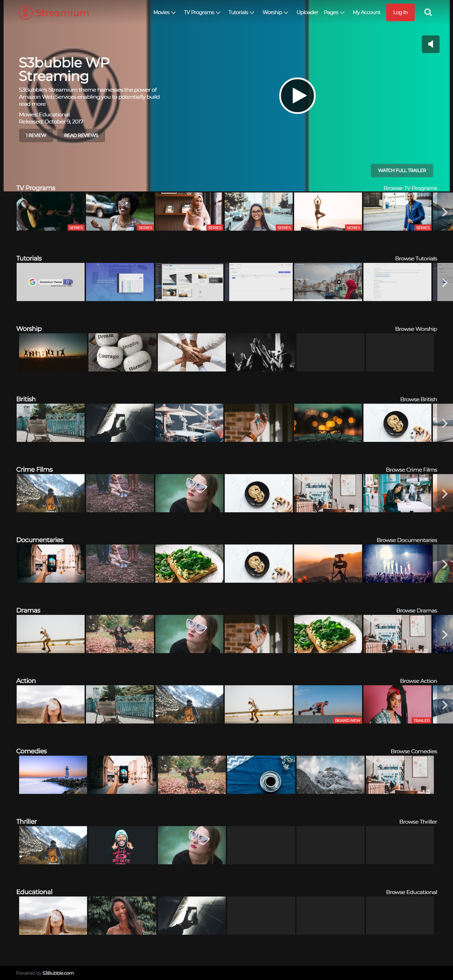Follow the read more link in the hero

(32, 104)
